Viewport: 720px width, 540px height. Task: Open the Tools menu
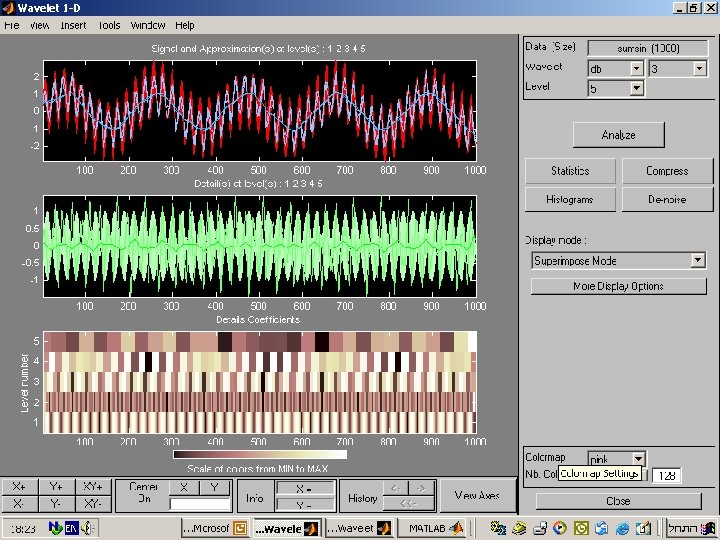tap(109, 25)
